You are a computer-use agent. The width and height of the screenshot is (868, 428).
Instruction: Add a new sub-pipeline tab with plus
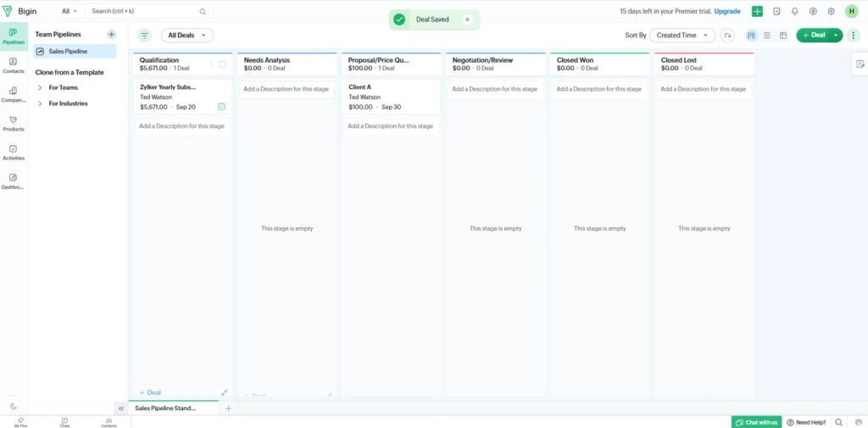tap(228, 408)
